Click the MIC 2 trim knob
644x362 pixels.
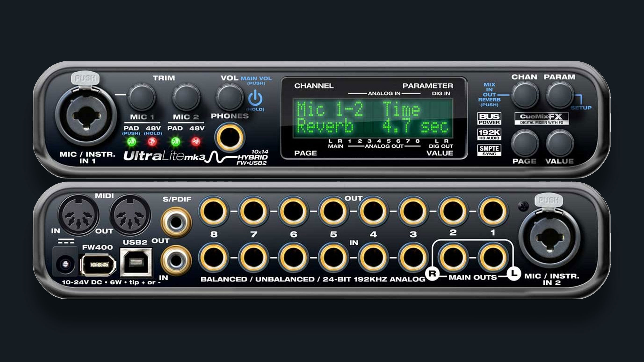coord(186,97)
